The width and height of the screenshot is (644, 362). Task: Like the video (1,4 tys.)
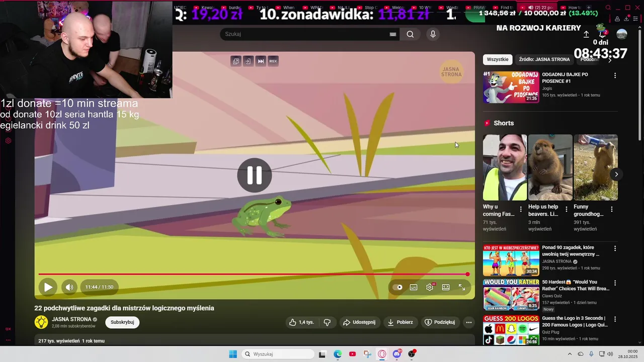point(301,322)
